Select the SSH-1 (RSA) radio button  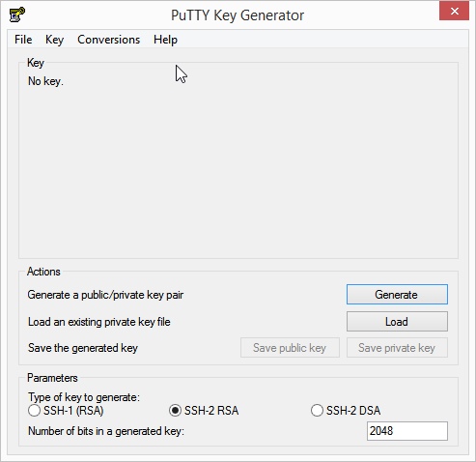35,411
